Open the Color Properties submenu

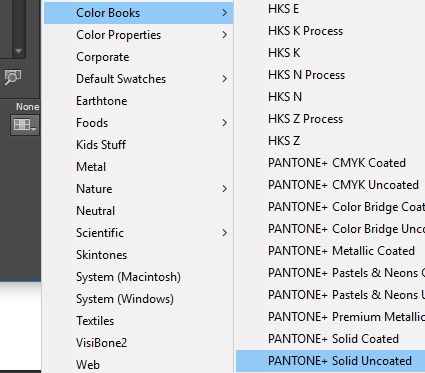coord(138,35)
